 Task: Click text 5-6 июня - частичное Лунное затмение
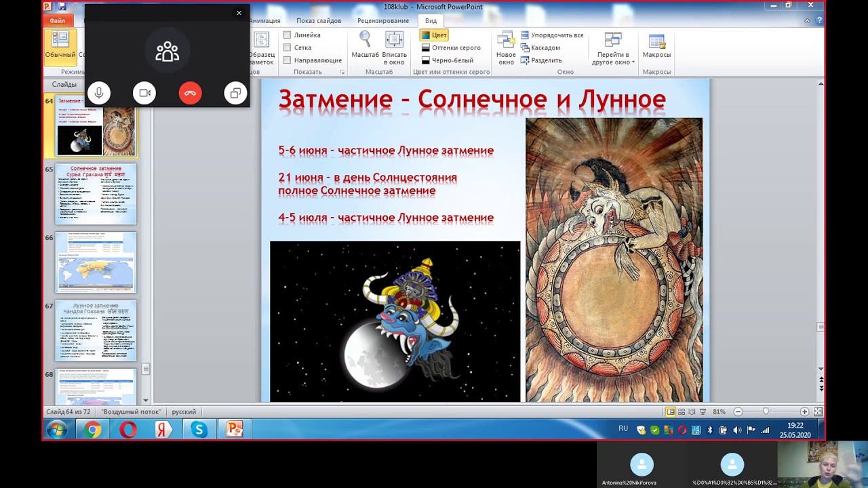pyautogui.click(x=386, y=150)
